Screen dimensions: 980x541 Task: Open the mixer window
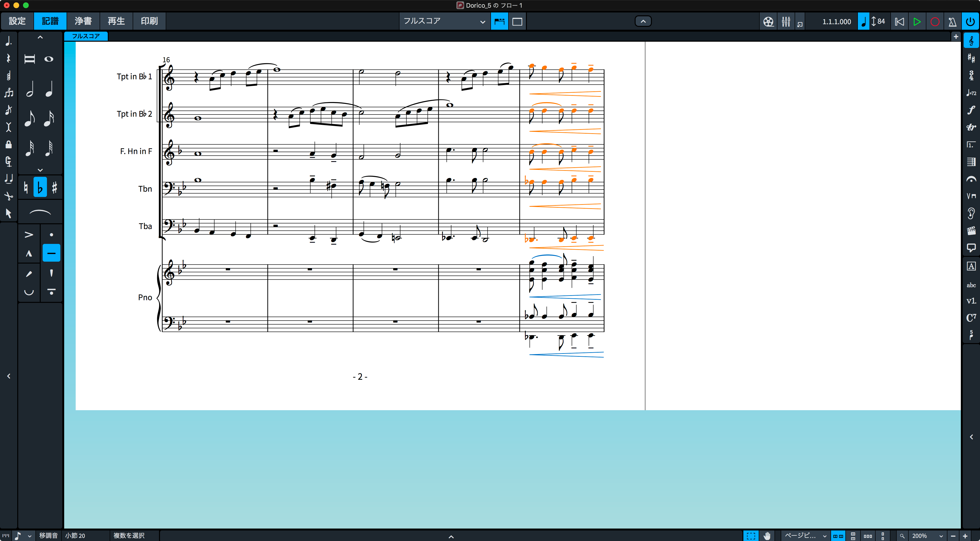click(786, 22)
